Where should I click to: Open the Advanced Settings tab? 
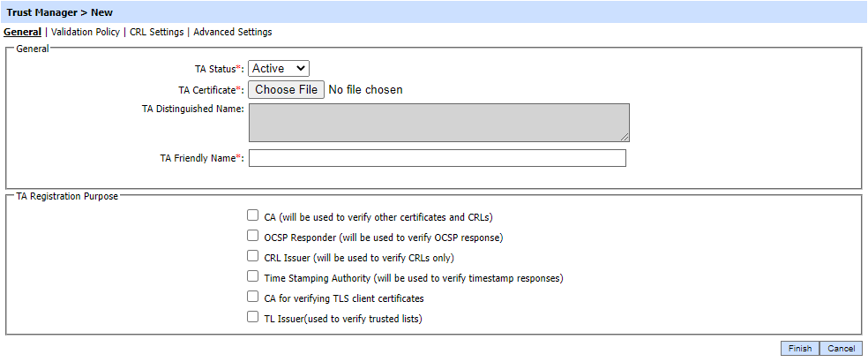[x=232, y=32]
